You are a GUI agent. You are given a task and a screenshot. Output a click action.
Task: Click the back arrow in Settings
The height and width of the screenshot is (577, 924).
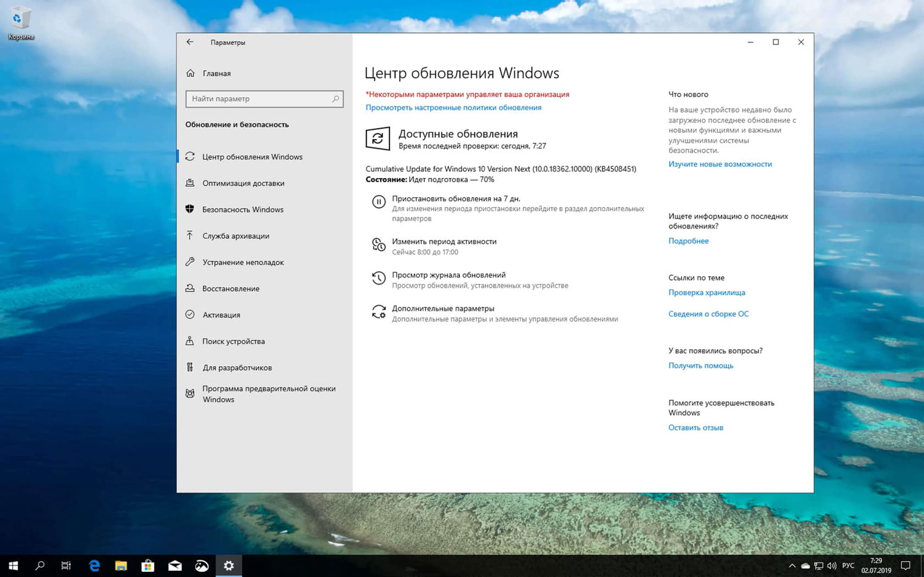pyautogui.click(x=189, y=42)
